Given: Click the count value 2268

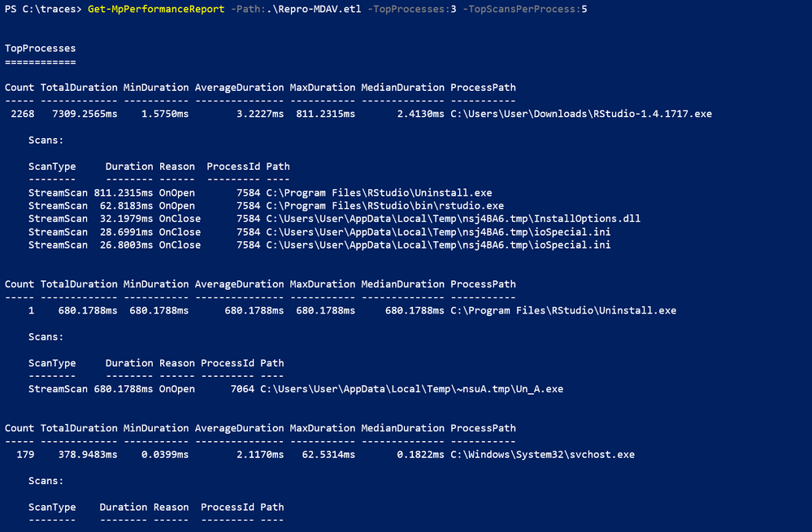Looking at the screenshot, I should pyautogui.click(x=23, y=114).
